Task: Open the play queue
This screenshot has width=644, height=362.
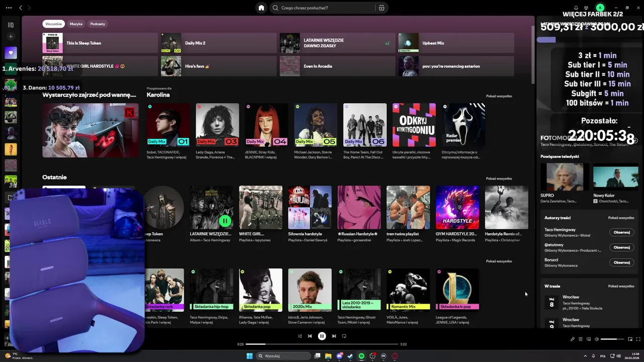Action: (580, 339)
